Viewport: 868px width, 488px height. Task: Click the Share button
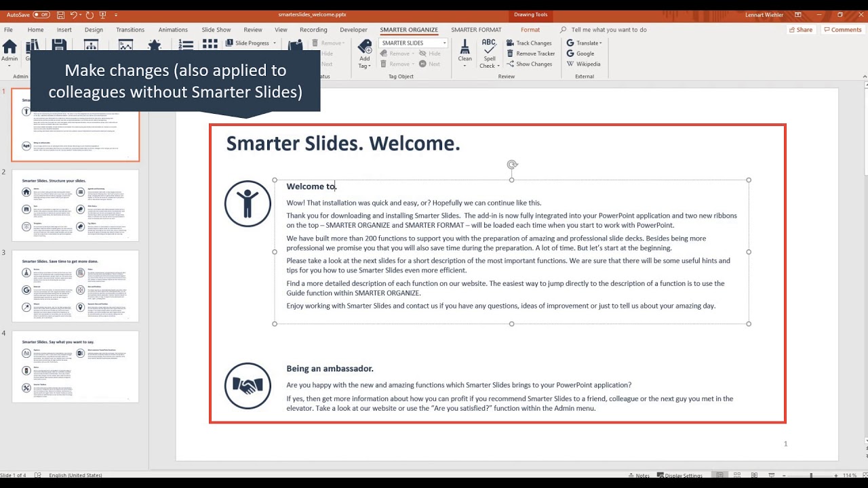pyautogui.click(x=801, y=30)
